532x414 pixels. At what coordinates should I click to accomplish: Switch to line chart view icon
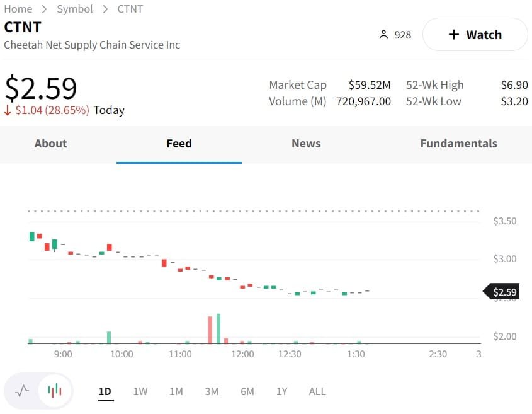23,391
